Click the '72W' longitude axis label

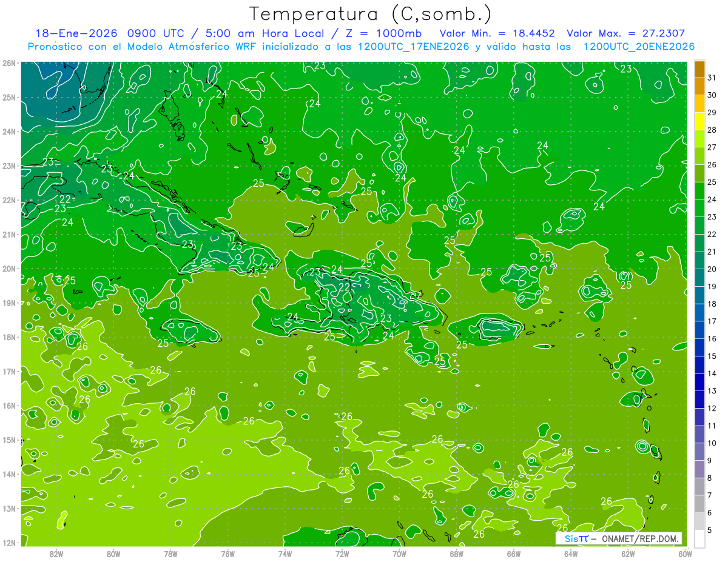point(342,554)
